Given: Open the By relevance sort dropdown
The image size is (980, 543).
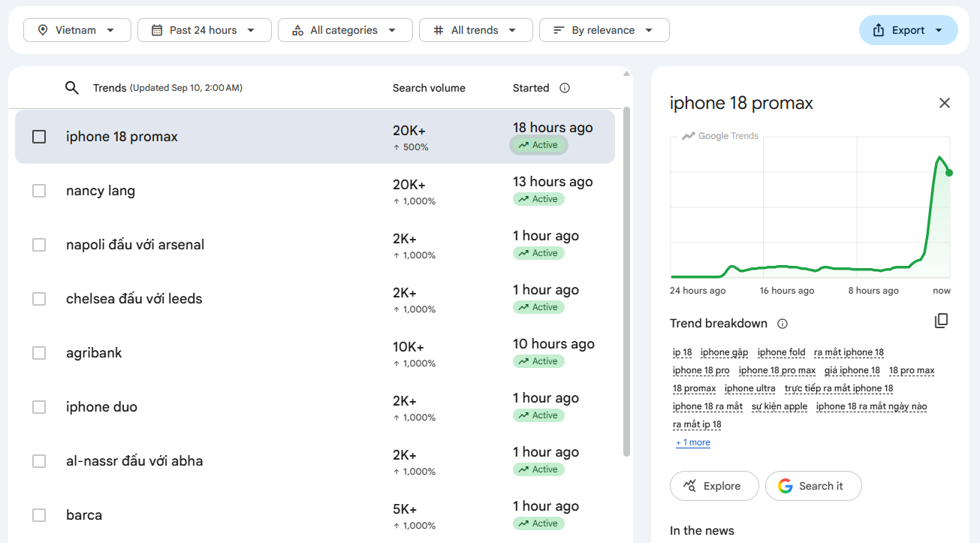Looking at the screenshot, I should pyautogui.click(x=605, y=30).
